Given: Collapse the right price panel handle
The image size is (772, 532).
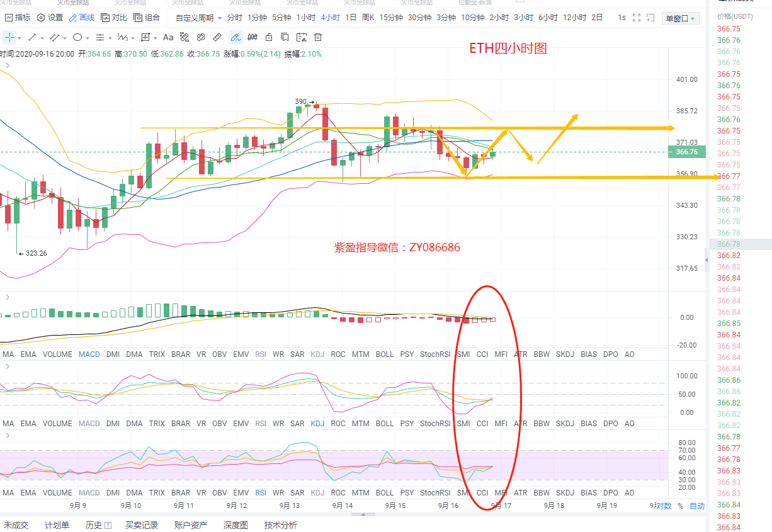Looking at the screenshot, I should point(706,259).
